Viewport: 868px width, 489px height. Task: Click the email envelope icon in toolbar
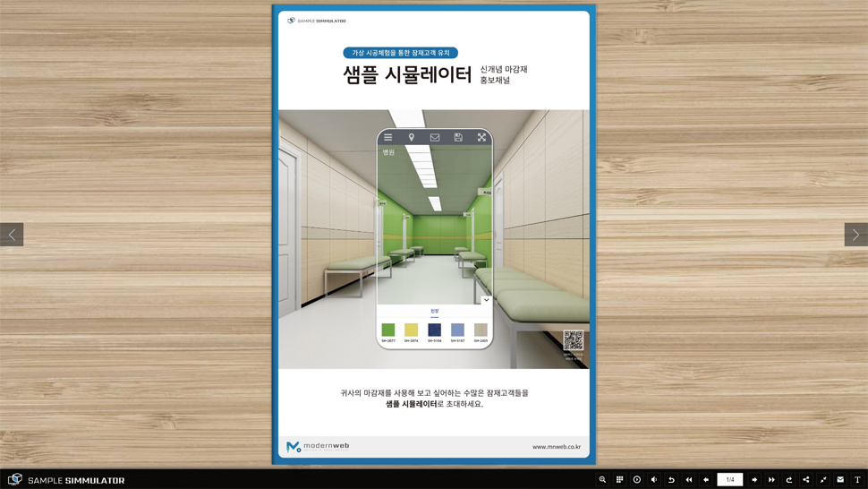pos(840,480)
